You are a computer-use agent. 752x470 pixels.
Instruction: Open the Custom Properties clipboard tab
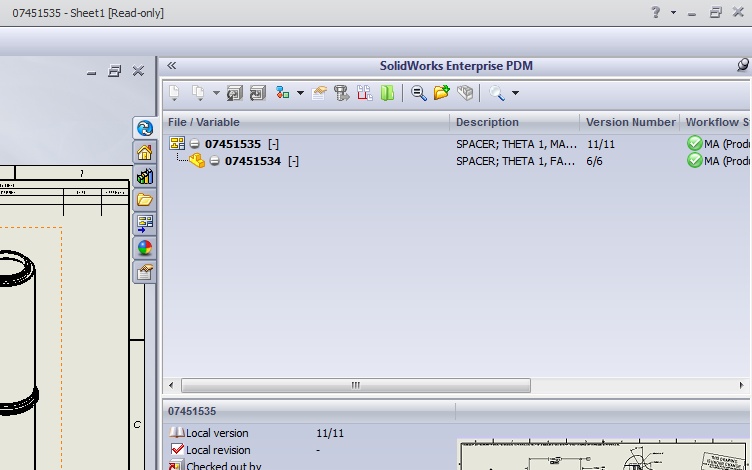coord(144,272)
